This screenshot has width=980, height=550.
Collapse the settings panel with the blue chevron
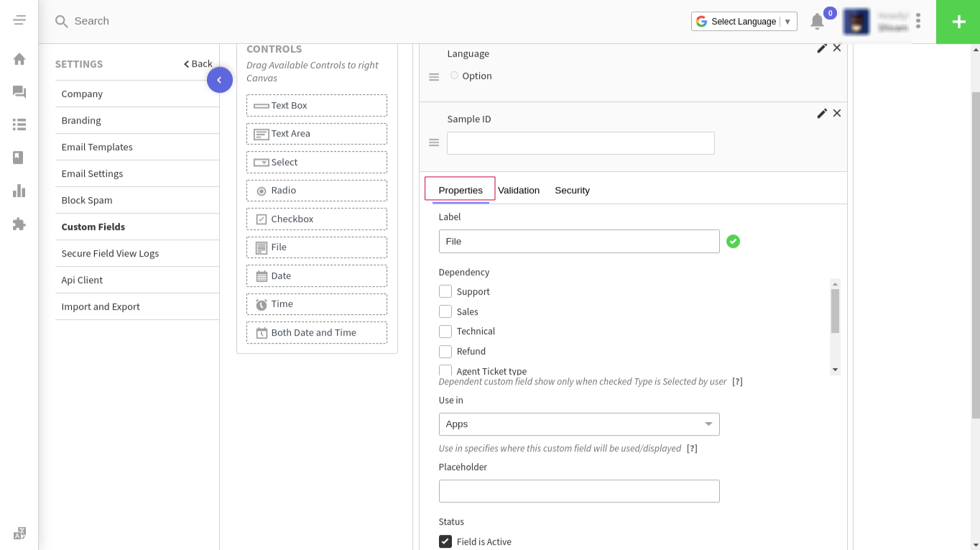(220, 80)
